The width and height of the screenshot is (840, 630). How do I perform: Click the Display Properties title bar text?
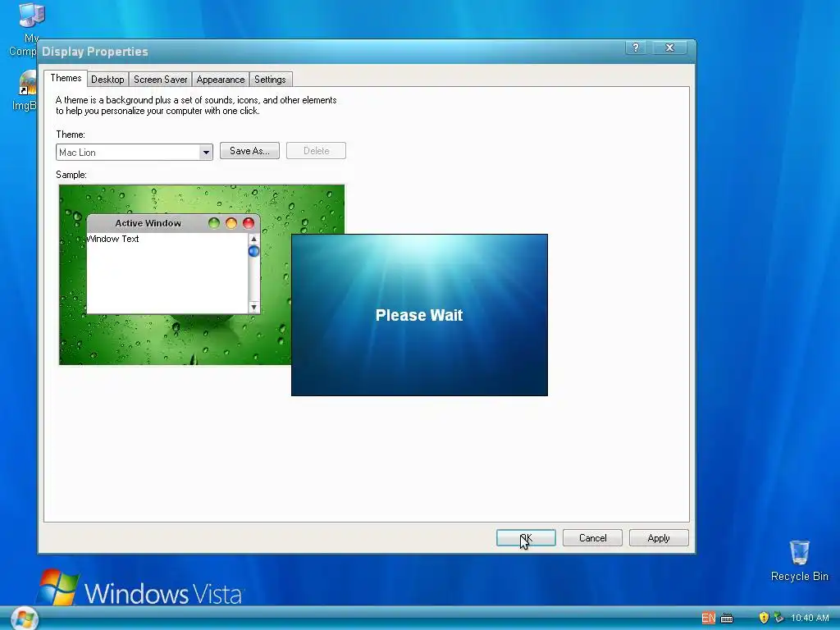coord(95,52)
